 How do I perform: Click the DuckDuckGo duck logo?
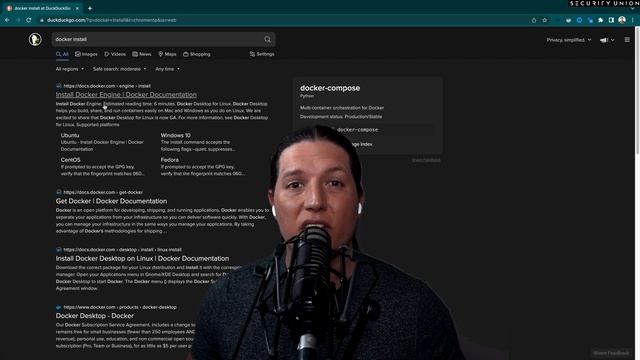[35, 39]
